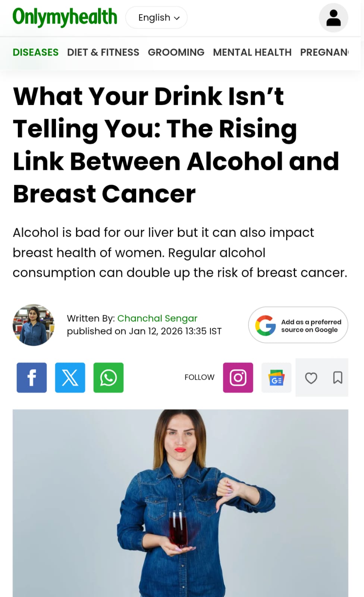Open the user profile icon
This screenshot has width=364, height=597.
coord(333,17)
